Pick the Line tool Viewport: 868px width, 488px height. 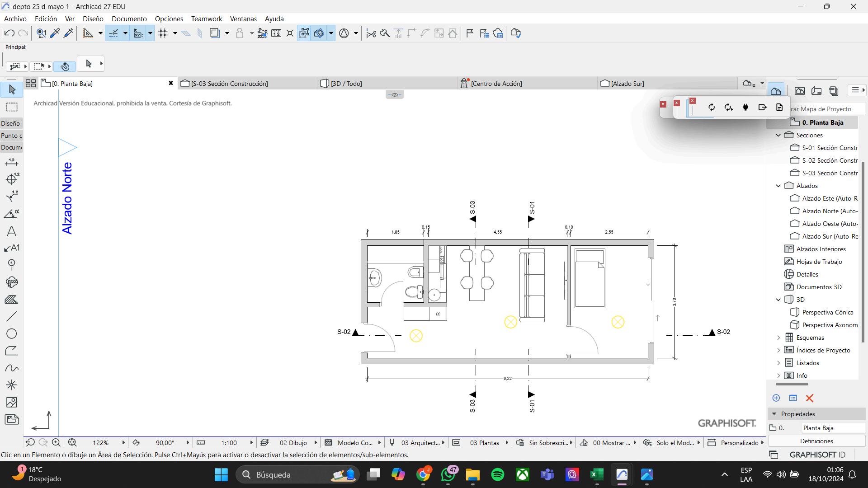click(x=12, y=316)
